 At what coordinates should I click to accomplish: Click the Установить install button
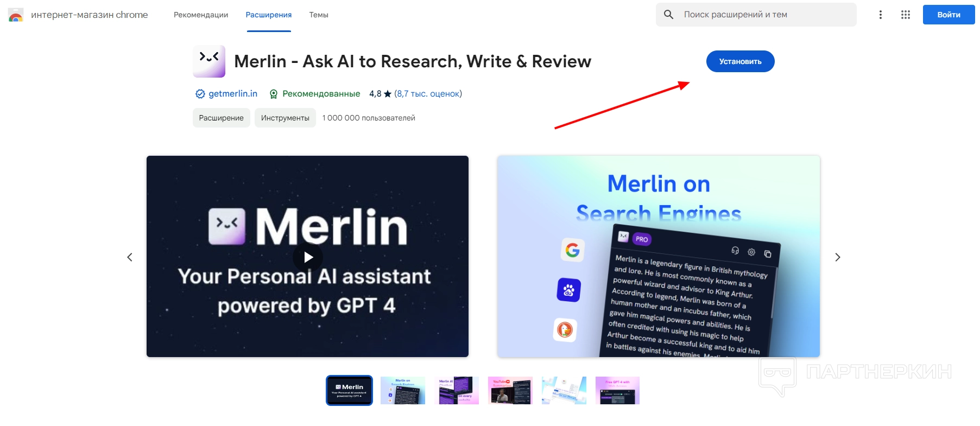coord(740,61)
